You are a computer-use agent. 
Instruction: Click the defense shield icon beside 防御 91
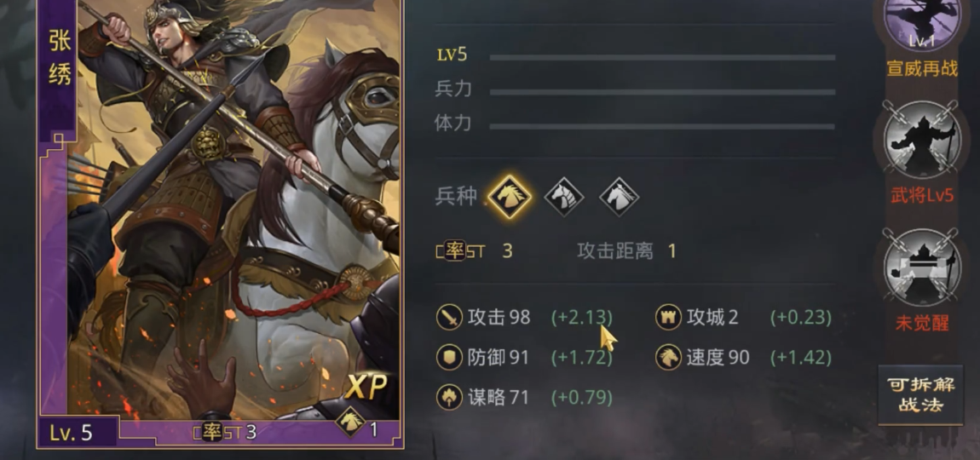click(449, 358)
